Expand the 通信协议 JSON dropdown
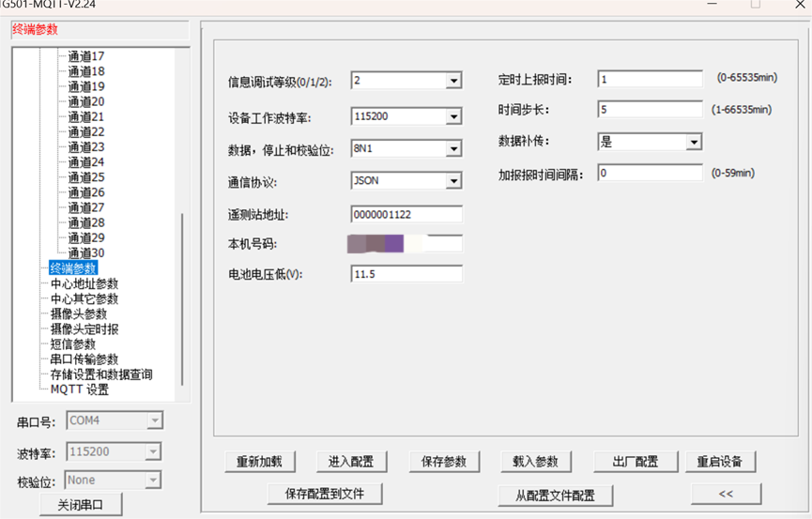This screenshot has height=519, width=812. tap(453, 181)
